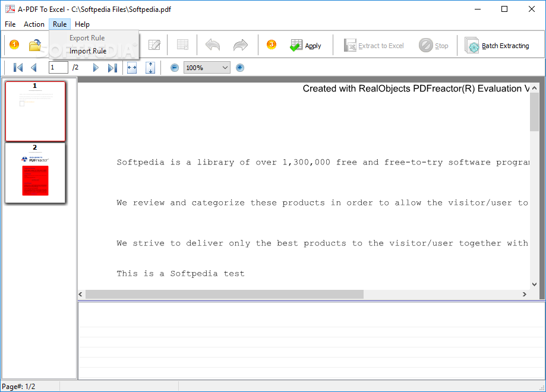546x392 pixels.
Task: Fit page to height
Action: coord(150,68)
